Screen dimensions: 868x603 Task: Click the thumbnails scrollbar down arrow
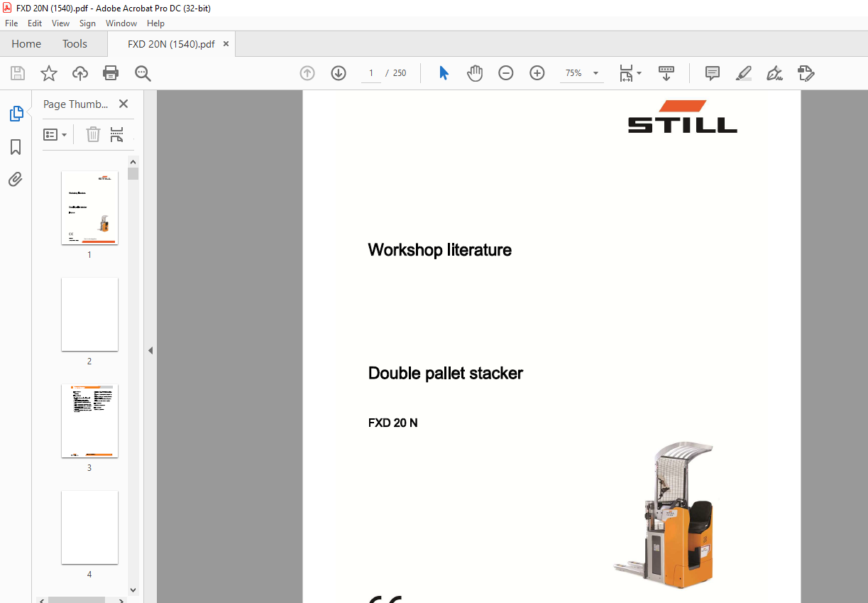133,590
